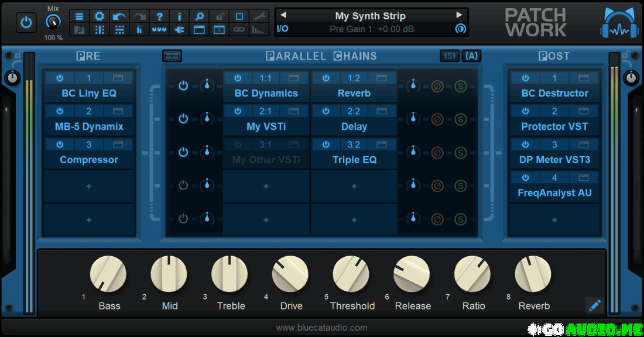Open the preset browser folder icon
The height and width of the screenshot is (337, 644).
(x=79, y=30)
